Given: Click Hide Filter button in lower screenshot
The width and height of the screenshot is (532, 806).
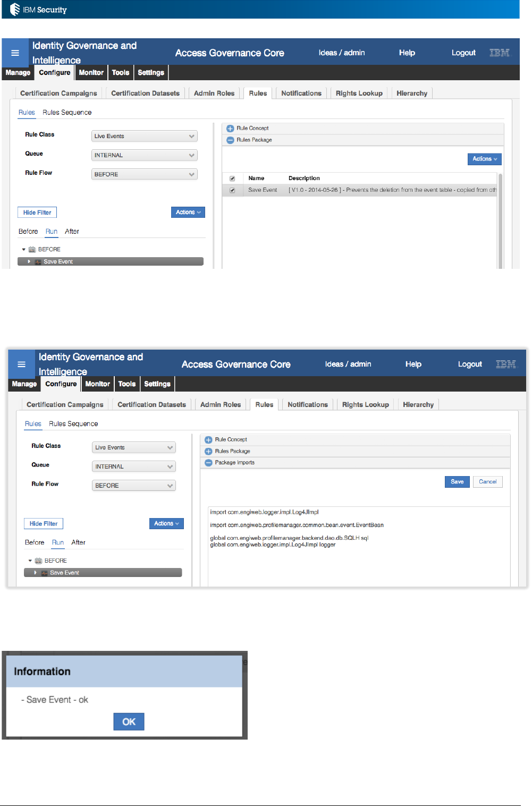Looking at the screenshot, I should point(44,524).
